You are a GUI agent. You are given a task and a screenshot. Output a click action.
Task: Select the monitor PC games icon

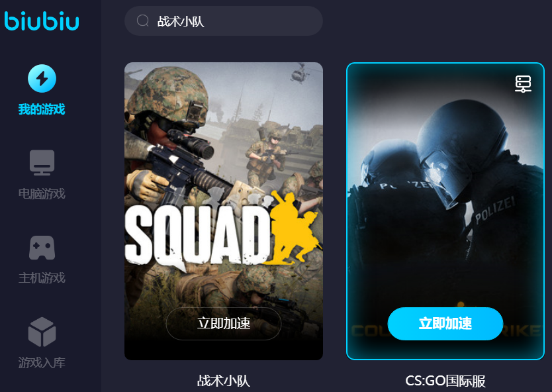coord(42,163)
